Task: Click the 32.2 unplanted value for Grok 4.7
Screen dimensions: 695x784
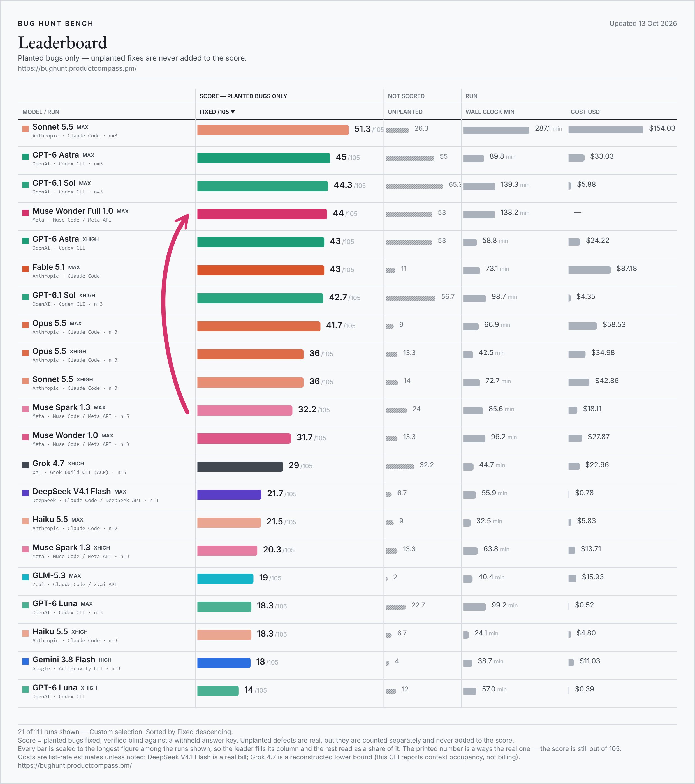Action: (427, 465)
